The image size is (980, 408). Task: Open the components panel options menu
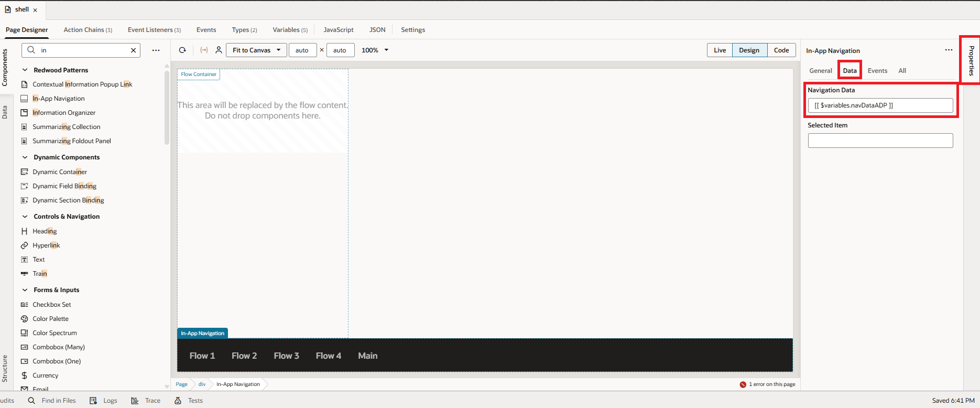click(156, 50)
